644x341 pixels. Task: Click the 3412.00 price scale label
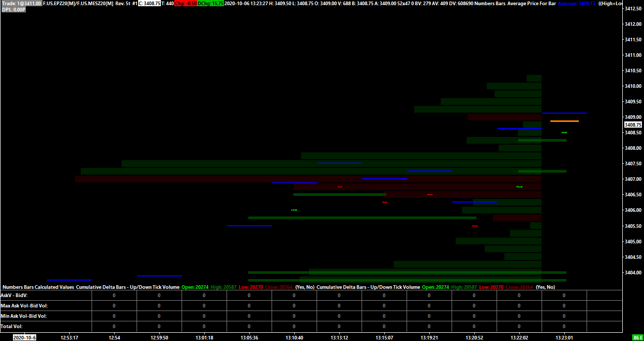[634, 24]
